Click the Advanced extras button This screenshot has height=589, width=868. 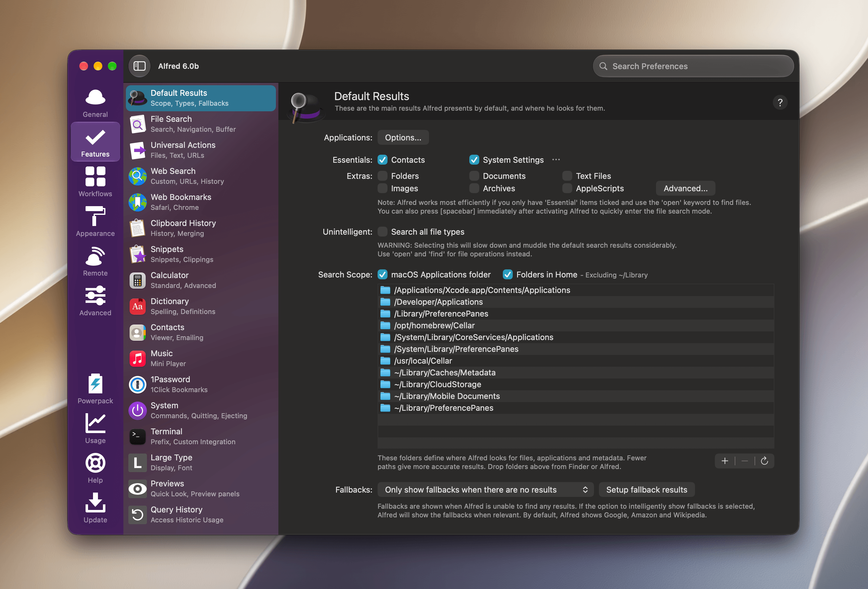[x=685, y=188]
